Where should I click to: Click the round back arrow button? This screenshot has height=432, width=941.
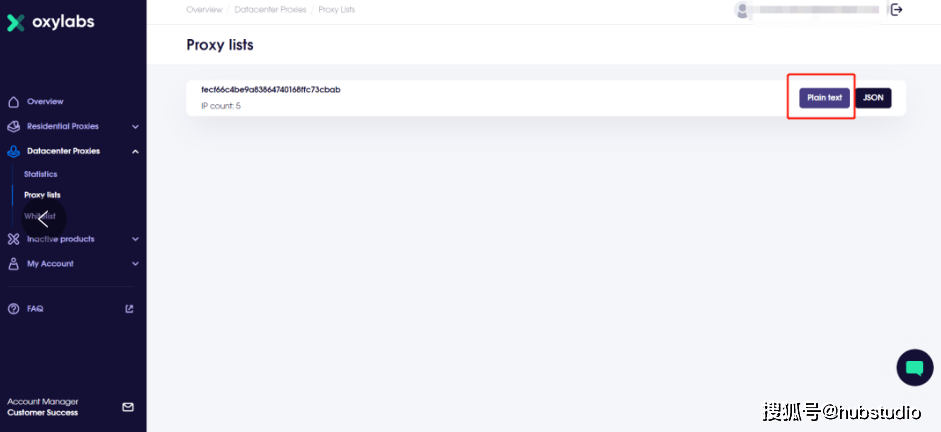coord(45,219)
